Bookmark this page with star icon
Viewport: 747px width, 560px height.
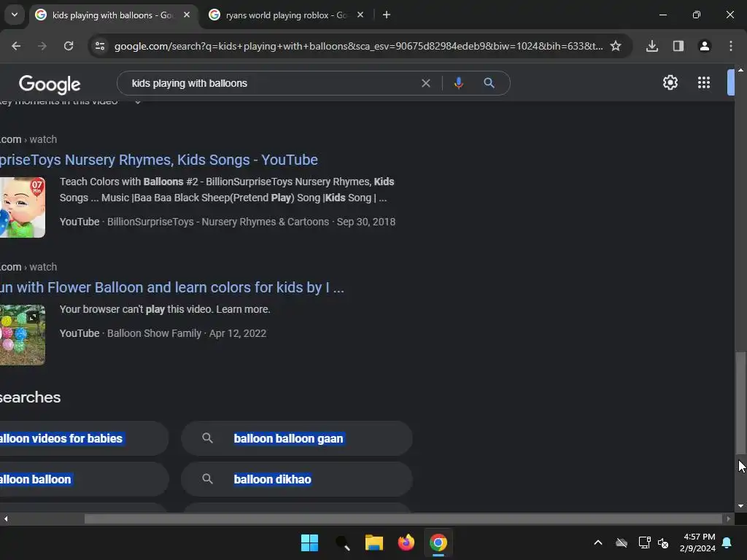click(x=616, y=46)
